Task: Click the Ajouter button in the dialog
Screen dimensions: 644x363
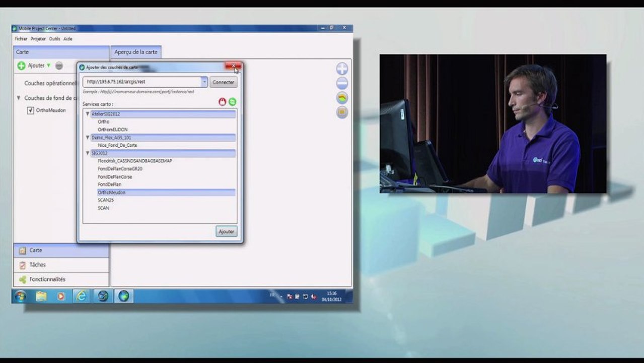Action: [x=226, y=231]
